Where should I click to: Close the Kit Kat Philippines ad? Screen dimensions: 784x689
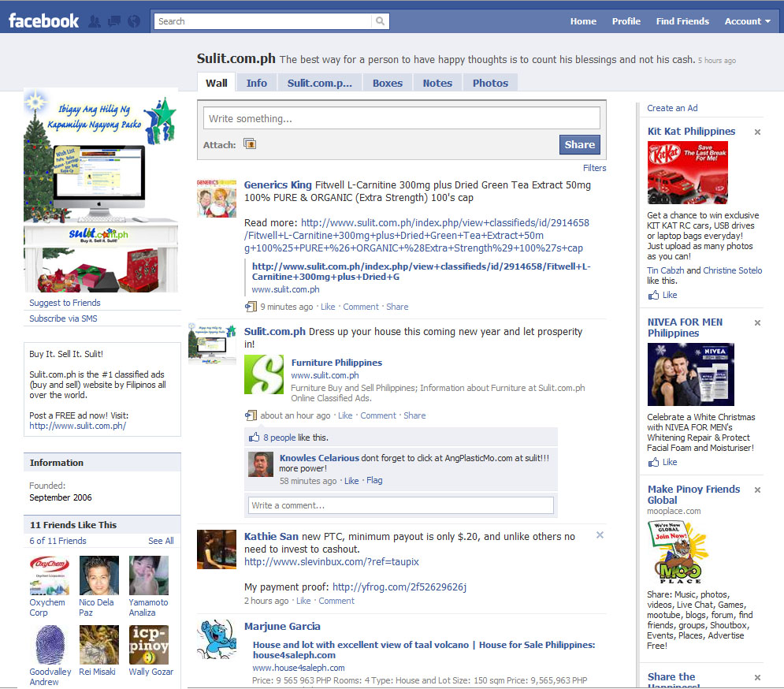(757, 132)
